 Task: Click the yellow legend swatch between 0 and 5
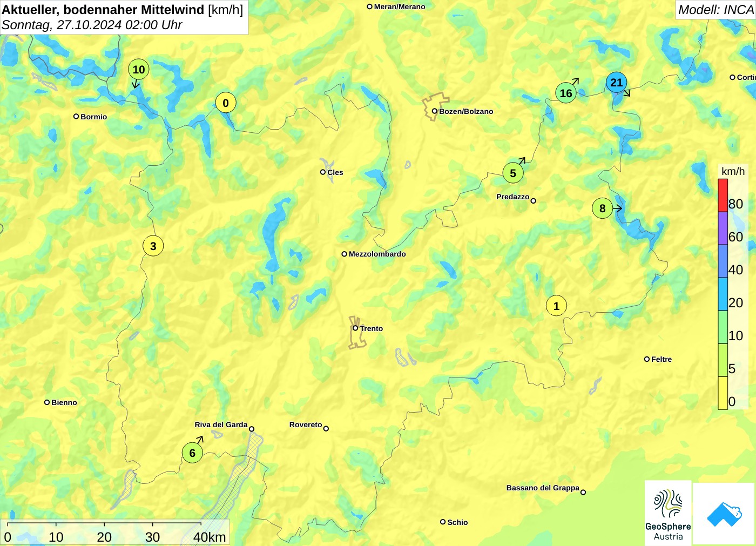tap(723, 393)
